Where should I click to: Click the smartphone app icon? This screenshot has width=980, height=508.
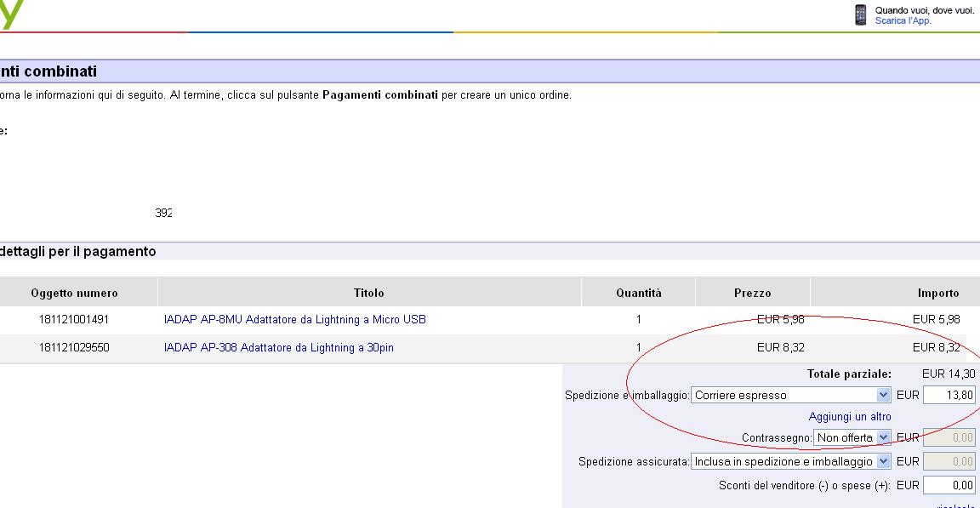click(861, 14)
